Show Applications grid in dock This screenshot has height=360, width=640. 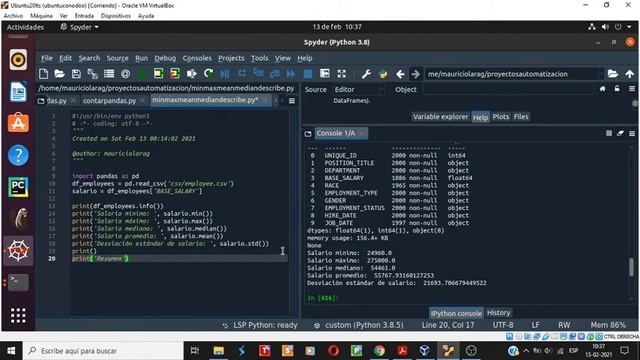click(x=18, y=315)
